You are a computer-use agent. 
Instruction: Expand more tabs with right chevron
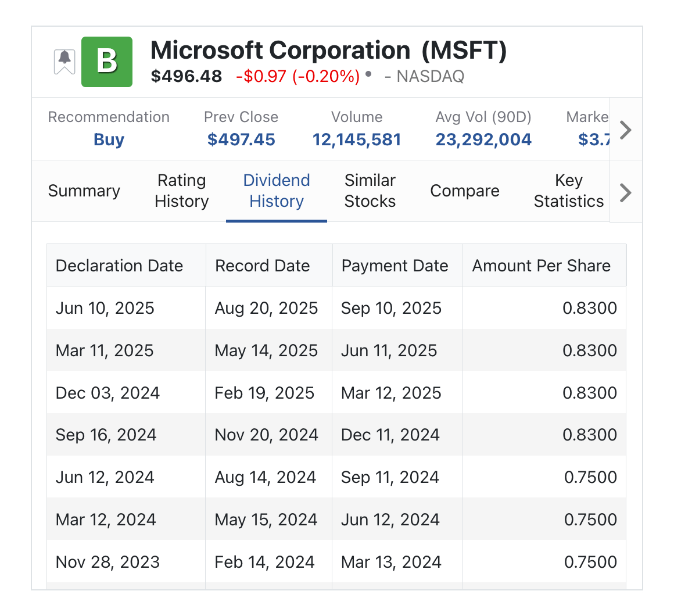tap(625, 192)
